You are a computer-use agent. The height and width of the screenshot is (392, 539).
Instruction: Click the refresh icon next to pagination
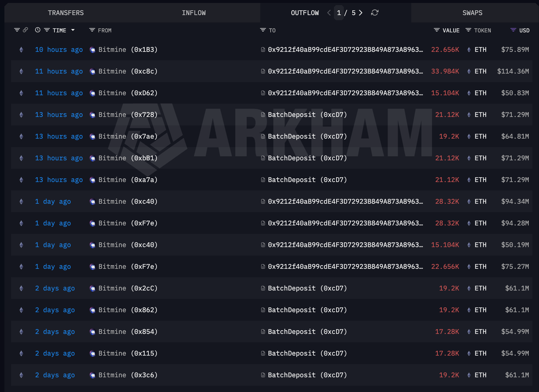pyautogui.click(x=375, y=13)
